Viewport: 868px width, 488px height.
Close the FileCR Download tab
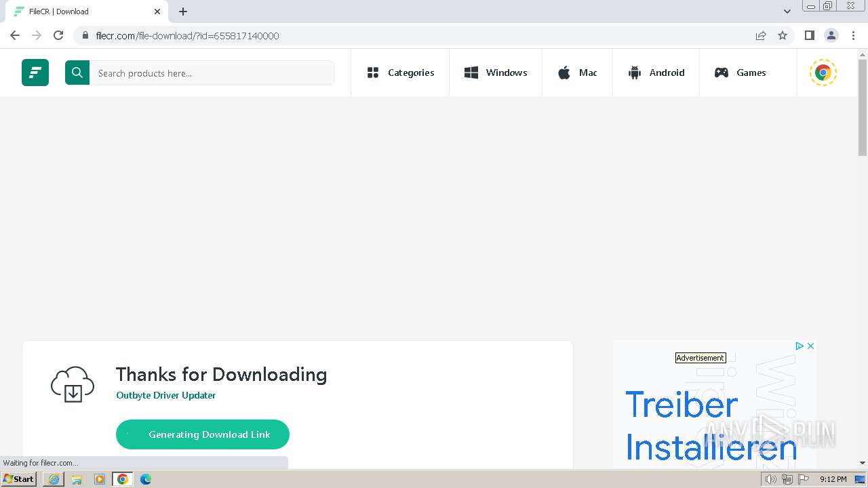coord(157,12)
